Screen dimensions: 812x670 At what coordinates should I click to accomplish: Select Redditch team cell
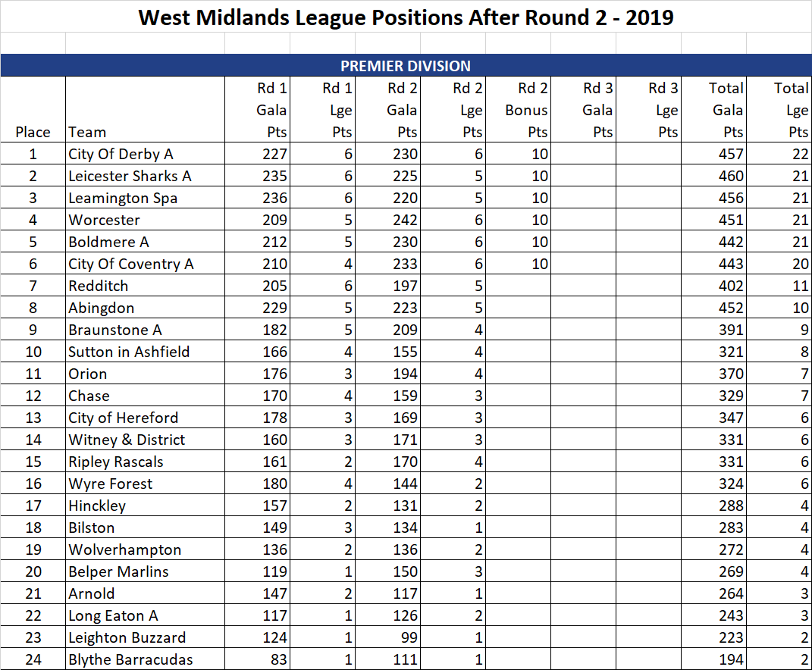145,286
